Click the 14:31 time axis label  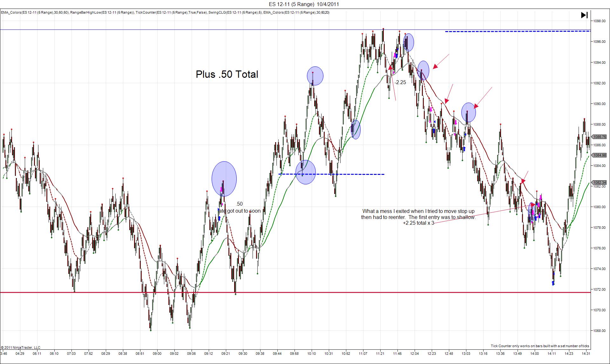point(586,354)
